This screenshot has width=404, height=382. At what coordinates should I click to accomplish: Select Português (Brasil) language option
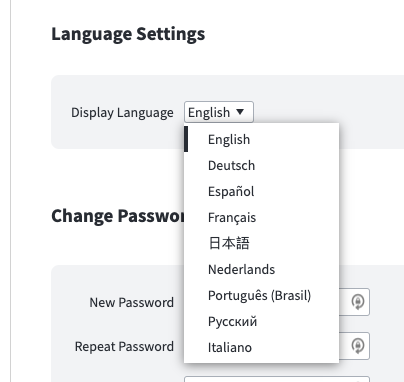(x=261, y=295)
